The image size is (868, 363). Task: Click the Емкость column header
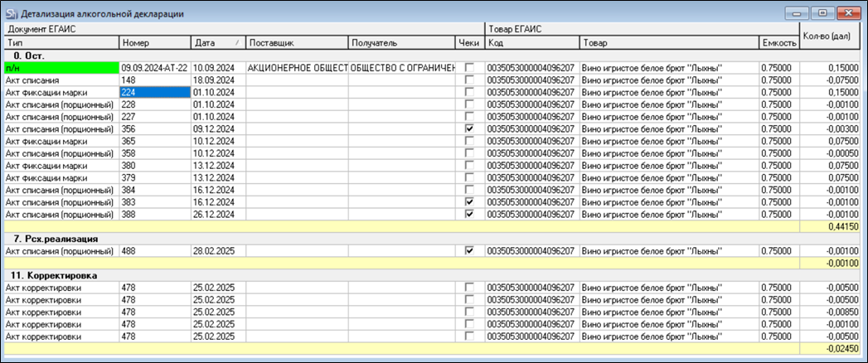[778, 42]
